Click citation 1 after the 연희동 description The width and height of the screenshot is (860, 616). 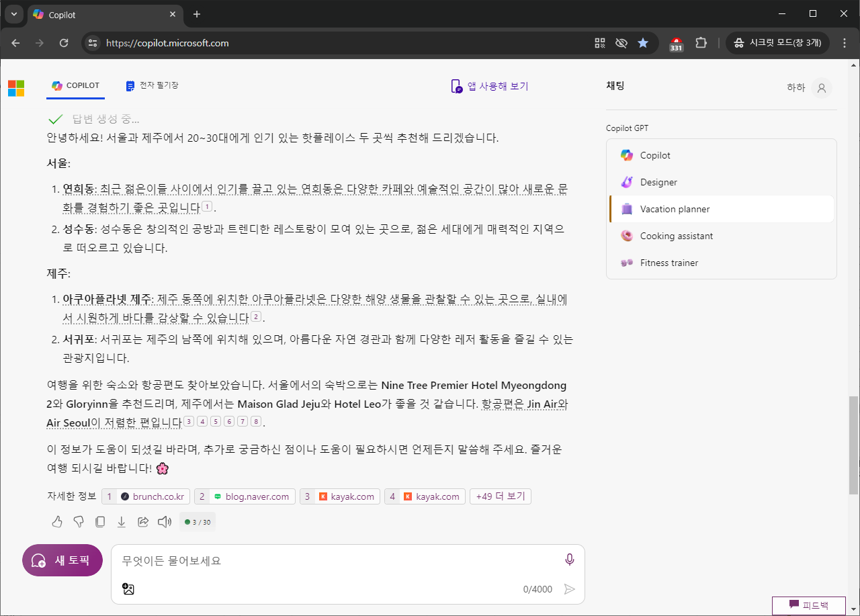[x=208, y=206]
